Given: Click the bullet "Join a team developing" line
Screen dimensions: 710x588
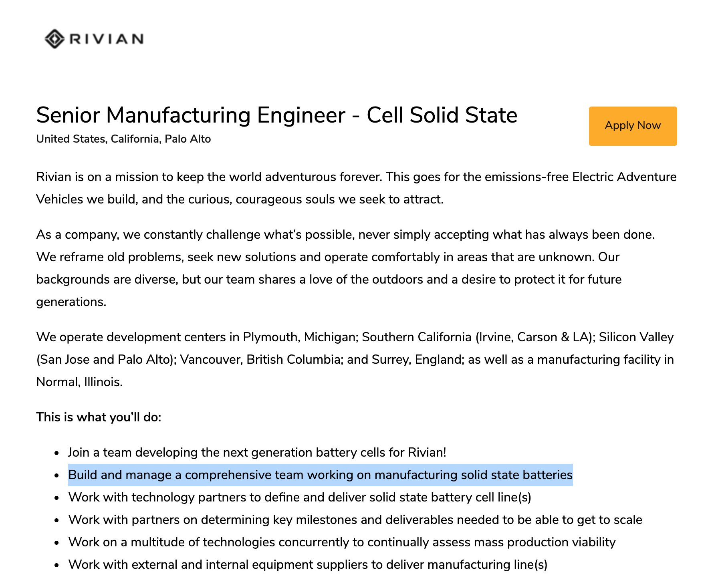Looking at the screenshot, I should [x=257, y=452].
